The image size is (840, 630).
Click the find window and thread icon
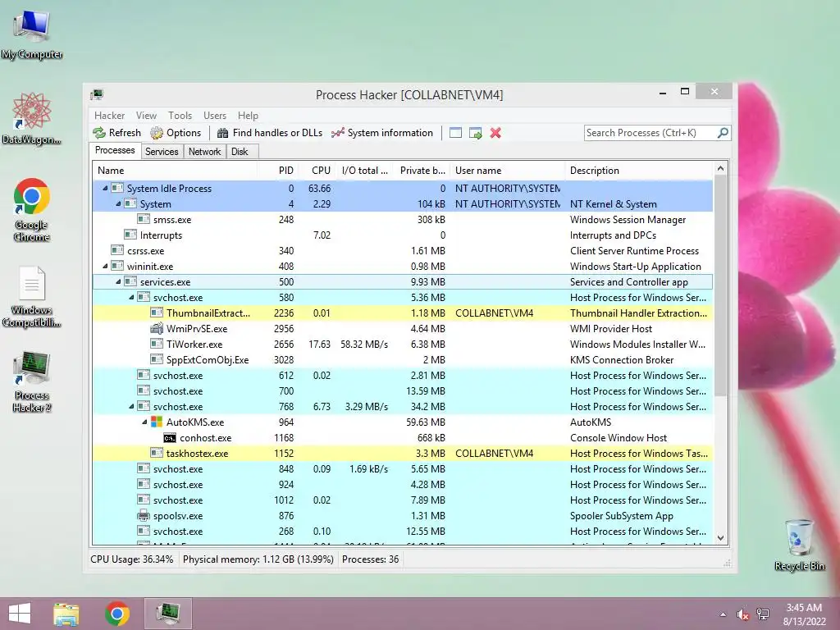[475, 133]
